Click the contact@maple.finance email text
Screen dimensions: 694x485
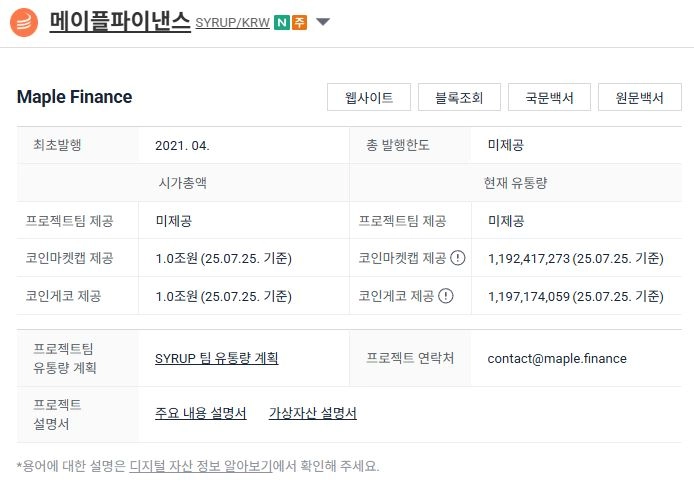[x=557, y=358]
